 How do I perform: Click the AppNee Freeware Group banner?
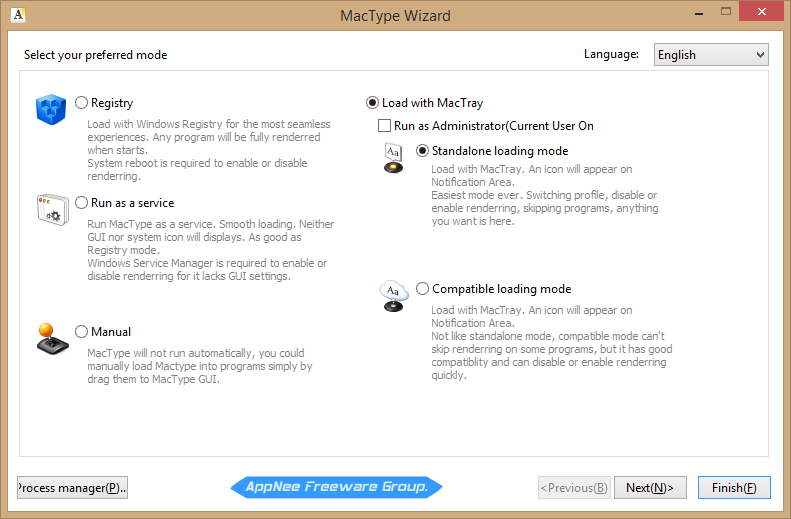click(x=336, y=487)
